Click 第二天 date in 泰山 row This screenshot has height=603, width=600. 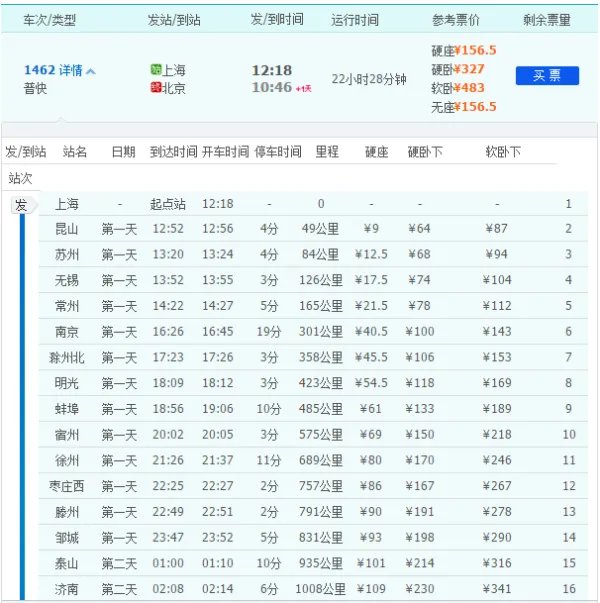[x=119, y=564]
